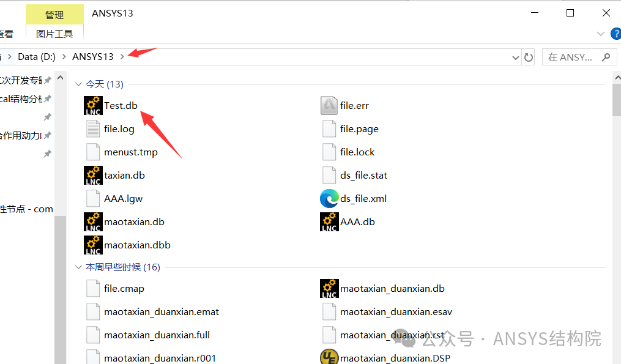Click the maotaxian.db file icon

tap(93, 222)
